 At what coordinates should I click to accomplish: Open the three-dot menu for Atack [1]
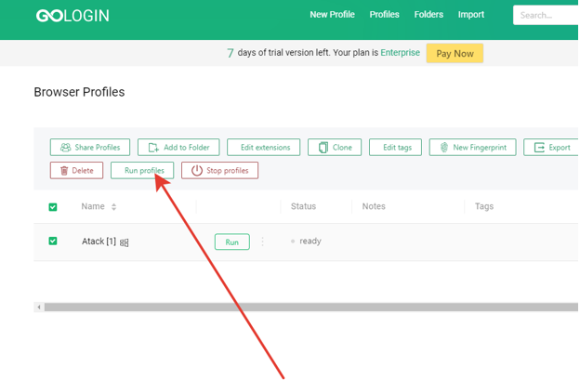coord(263,242)
